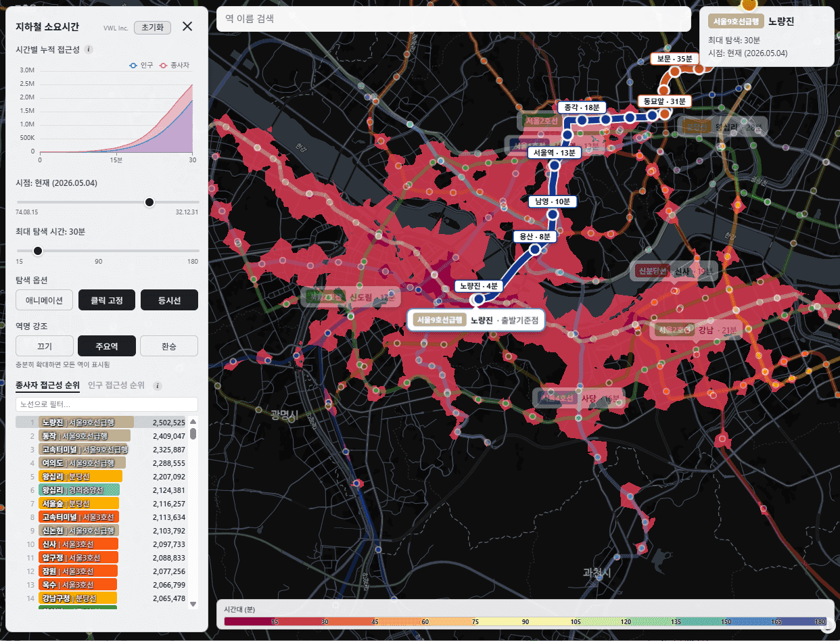
Task: Select rank 14 강남구청 분당선 row
Action: coord(101,598)
